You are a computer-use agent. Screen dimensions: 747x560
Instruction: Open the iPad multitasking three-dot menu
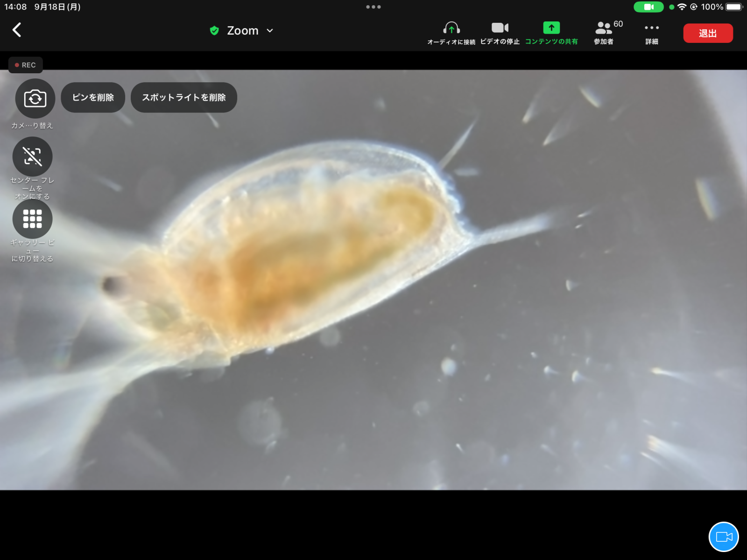(373, 7)
